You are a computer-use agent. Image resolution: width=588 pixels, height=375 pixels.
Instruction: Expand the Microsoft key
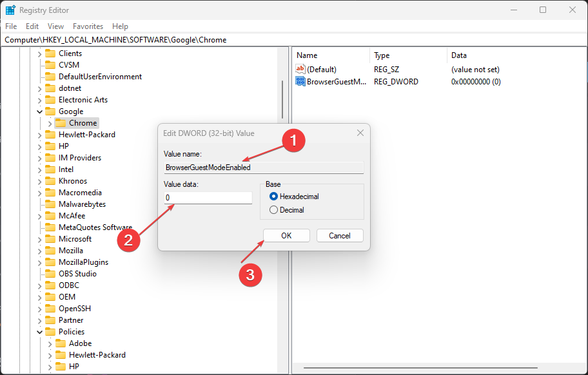pyautogui.click(x=40, y=240)
